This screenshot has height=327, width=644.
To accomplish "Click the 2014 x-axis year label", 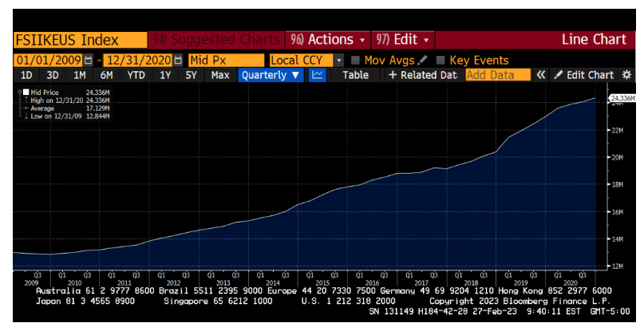I will point(273,282).
